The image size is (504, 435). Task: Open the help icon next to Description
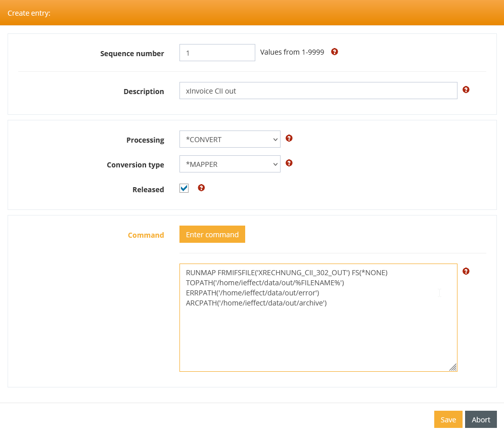click(466, 90)
